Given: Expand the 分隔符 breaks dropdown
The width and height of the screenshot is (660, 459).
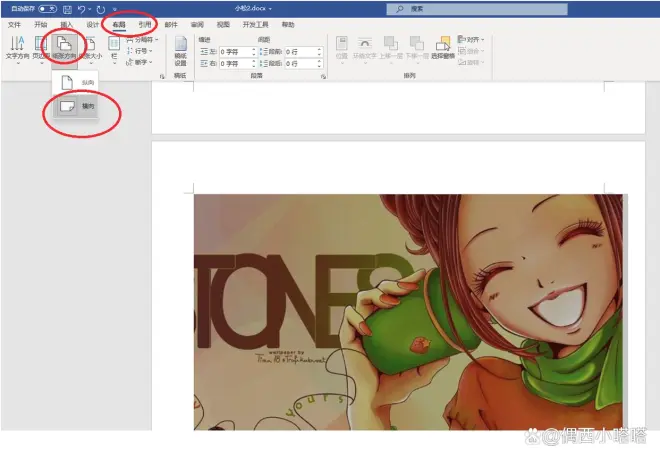Looking at the screenshot, I should click(144, 39).
